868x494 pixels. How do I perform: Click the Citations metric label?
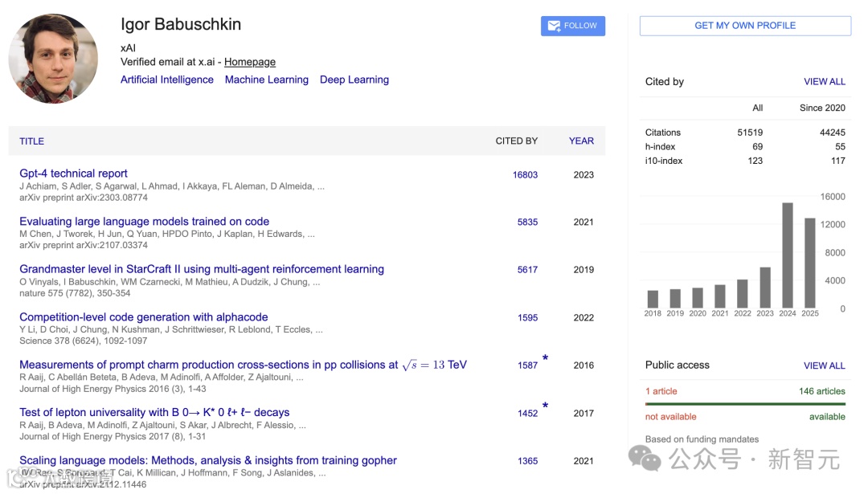[662, 133]
